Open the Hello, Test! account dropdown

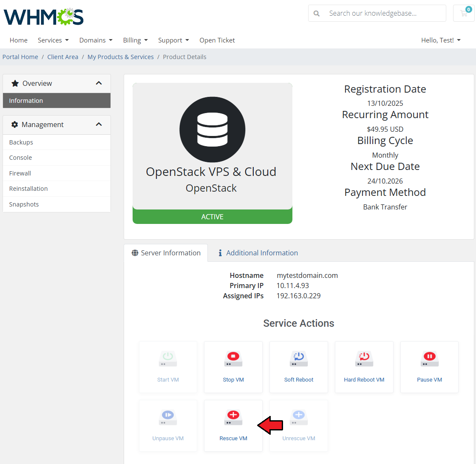(x=441, y=40)
